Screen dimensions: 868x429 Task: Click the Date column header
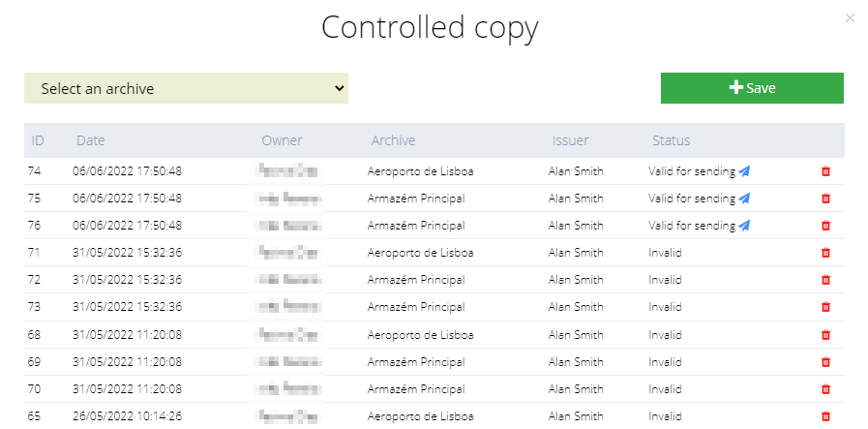coord(91,140)
